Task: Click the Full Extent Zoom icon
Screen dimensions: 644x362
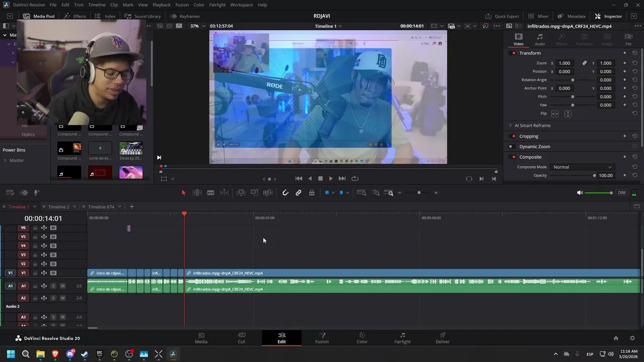Action: pyautogui.click(x=361, y=193)
